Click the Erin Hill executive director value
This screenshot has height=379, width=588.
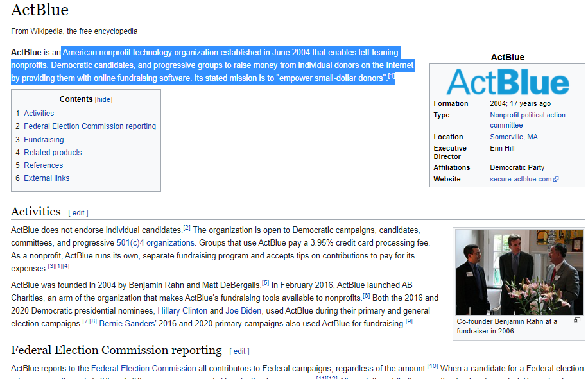point(502,148)
